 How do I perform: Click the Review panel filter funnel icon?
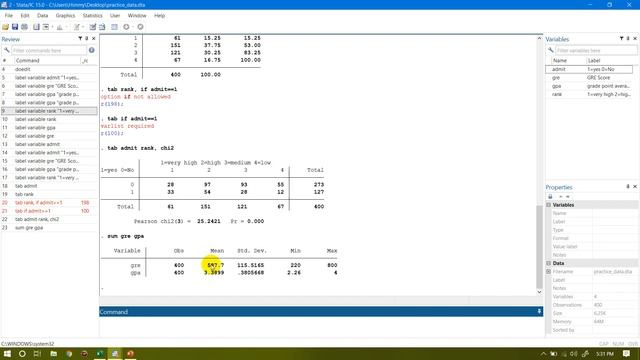pos(80,38)
